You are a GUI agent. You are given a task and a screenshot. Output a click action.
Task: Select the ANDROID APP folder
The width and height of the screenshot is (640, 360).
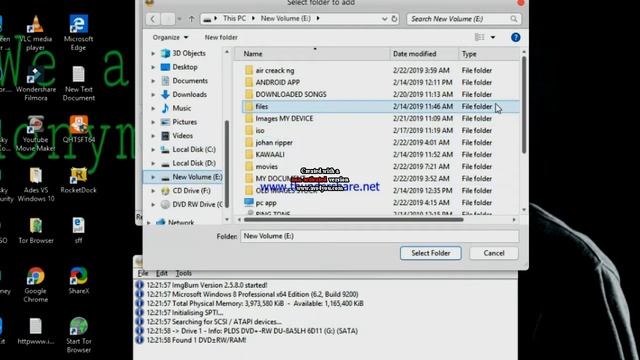(278, 82)
